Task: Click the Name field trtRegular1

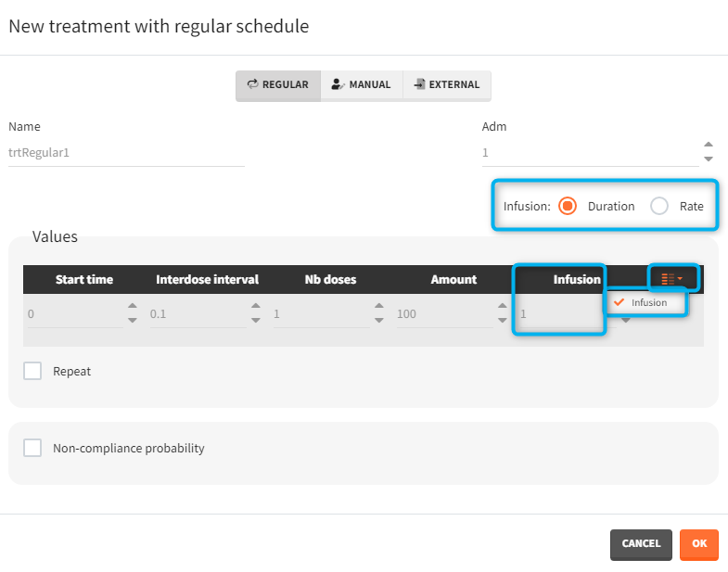Action: pyautogui.click(x=126, y=152)
